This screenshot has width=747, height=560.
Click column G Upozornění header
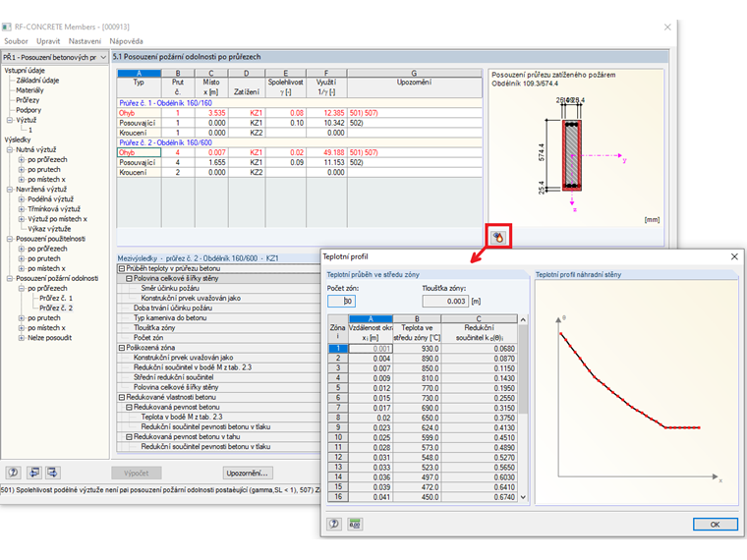tap(415, 73)
